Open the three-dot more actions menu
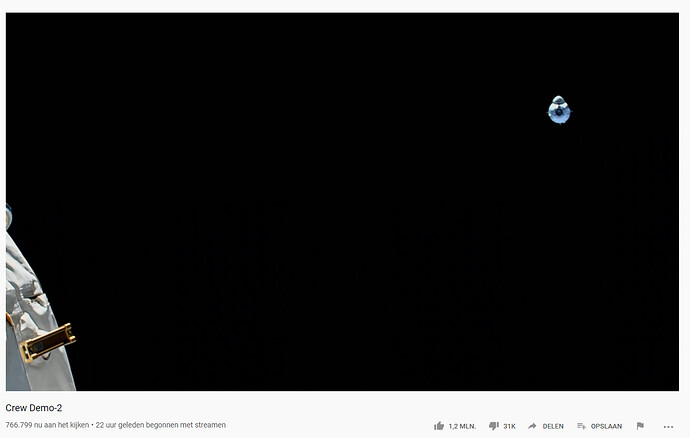Image resolution: width=690 pixels, height=438 pixels. [668, 427]
